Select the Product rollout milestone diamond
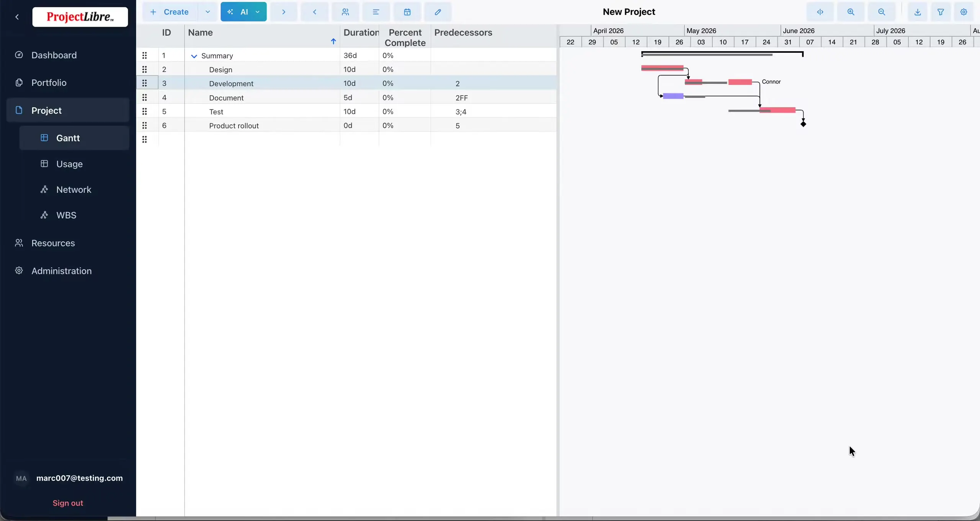 (x=803, y=124)
